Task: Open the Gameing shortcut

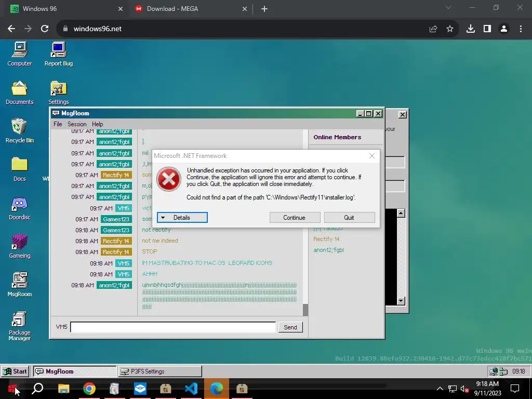Action: pos(19,246)
